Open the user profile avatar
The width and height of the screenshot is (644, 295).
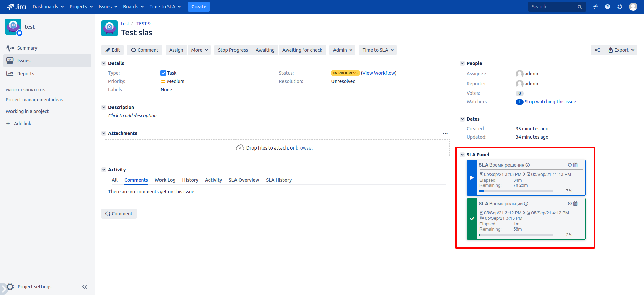click(x=633, y=7)
